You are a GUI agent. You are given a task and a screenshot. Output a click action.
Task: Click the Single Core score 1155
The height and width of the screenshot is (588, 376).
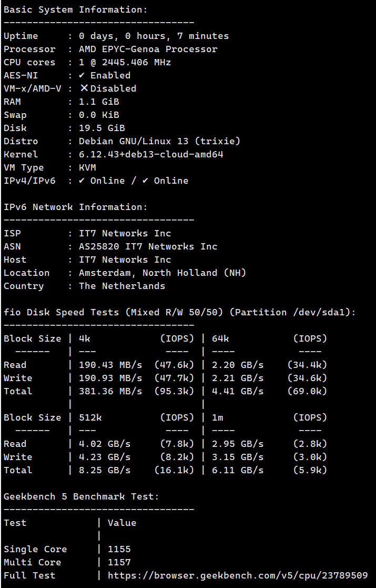tap(119, 549)
